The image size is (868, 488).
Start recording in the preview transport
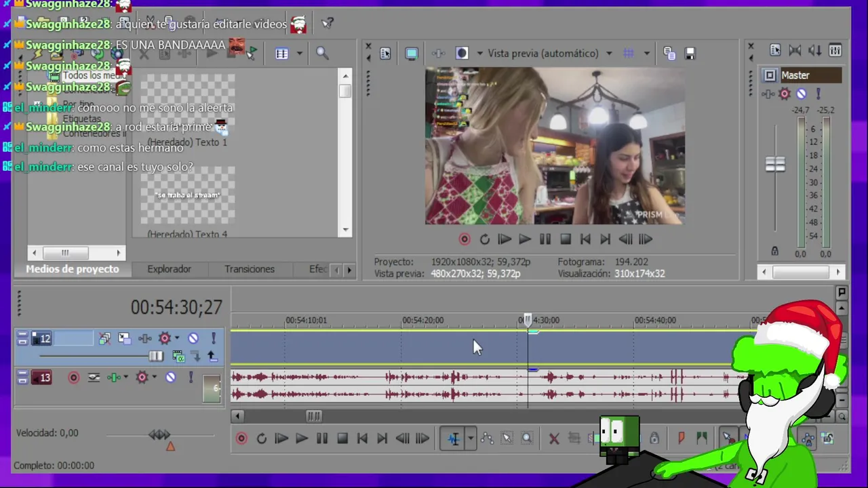[465, 239]
